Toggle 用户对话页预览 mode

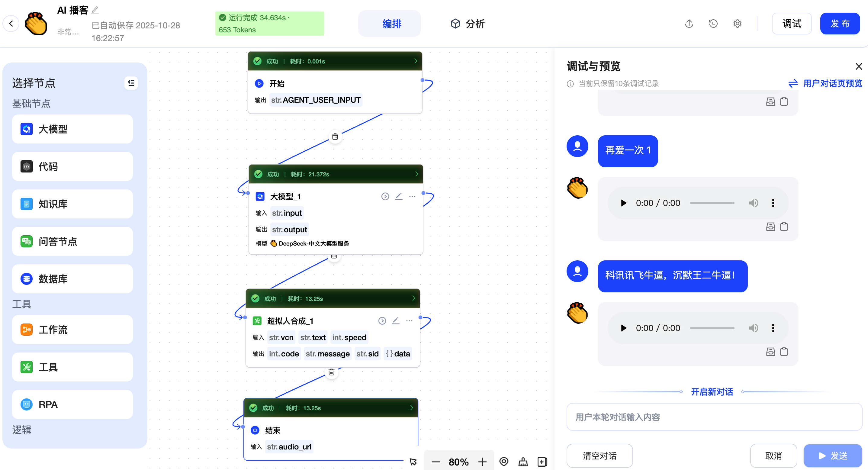click(825, 83)
